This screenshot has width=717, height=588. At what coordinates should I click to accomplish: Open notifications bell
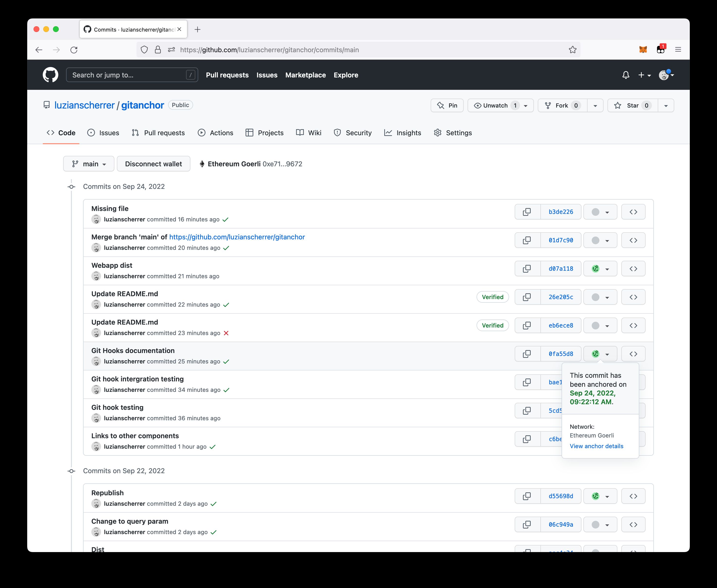coord(626,75)
